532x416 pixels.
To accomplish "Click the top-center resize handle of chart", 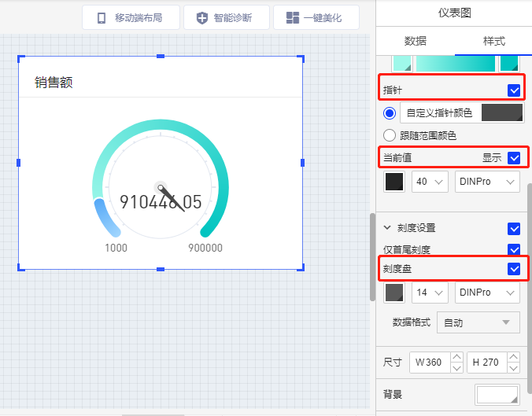I will (161, 57).
